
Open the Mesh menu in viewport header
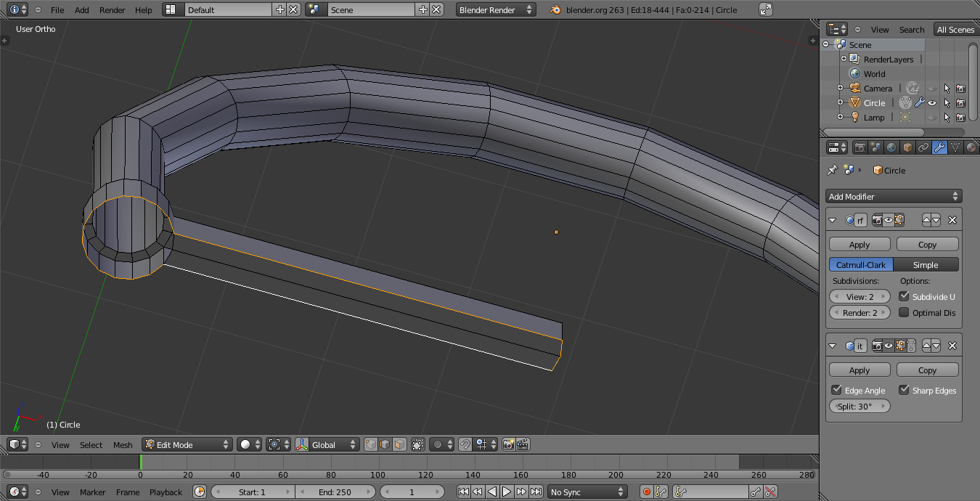coord(123,444)
